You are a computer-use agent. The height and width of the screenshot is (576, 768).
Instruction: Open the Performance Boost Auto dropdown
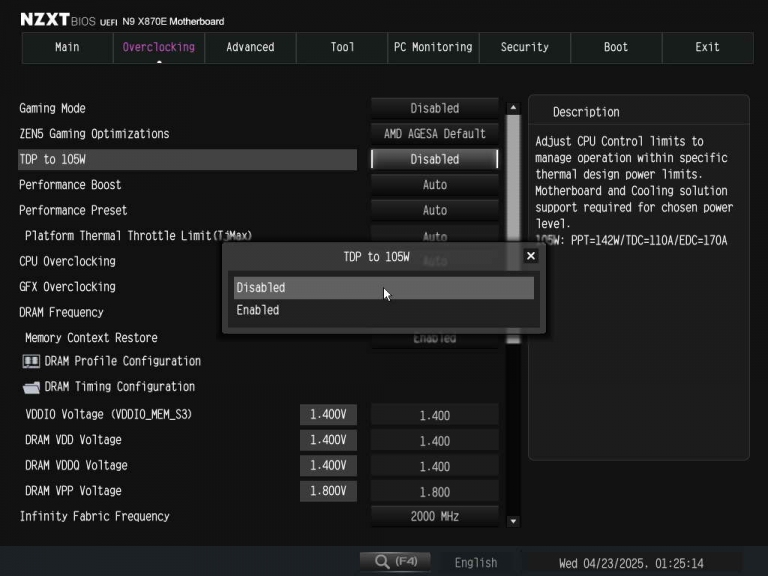[434, 185]
